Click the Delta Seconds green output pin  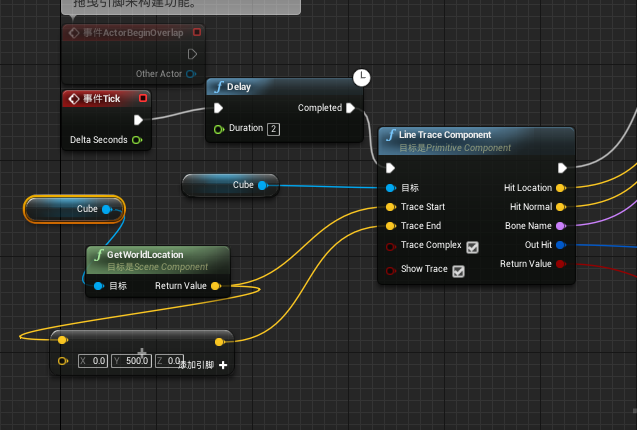pyautogui.click(x=137, y=140)
